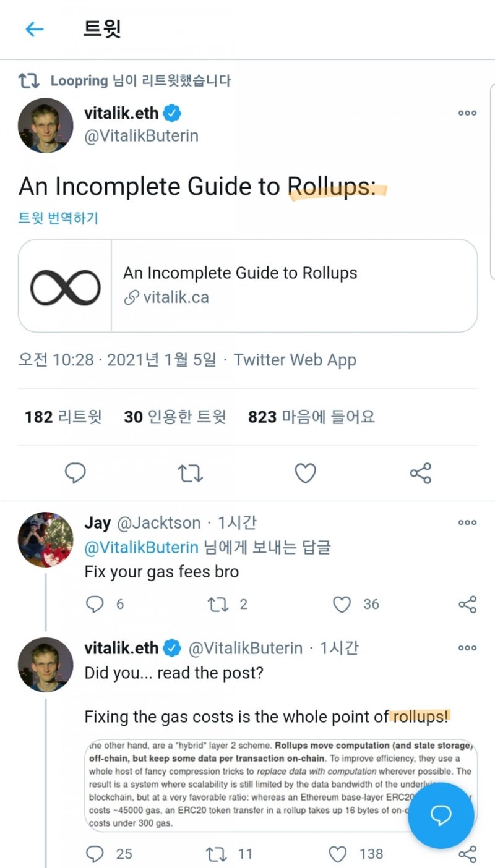The height and width of the screenshot is (868, 495).
Task: Tap the back arrow icon
Action: point(34,29)
